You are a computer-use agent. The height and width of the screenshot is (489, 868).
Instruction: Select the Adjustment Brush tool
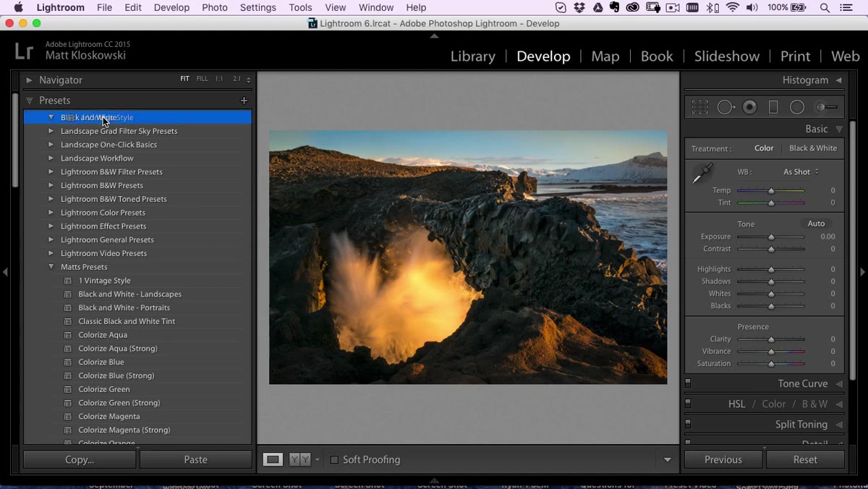[826, 107]
